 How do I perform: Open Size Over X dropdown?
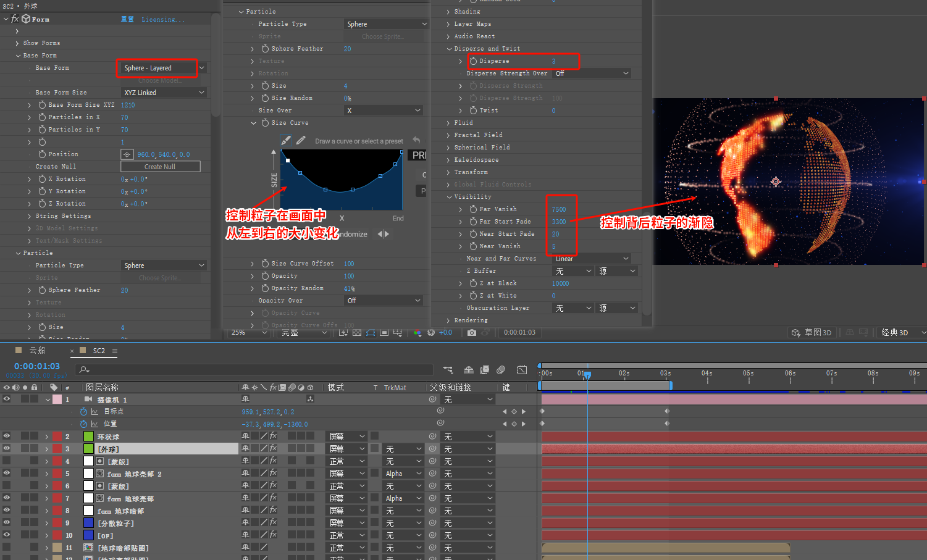tap(383, 111)
